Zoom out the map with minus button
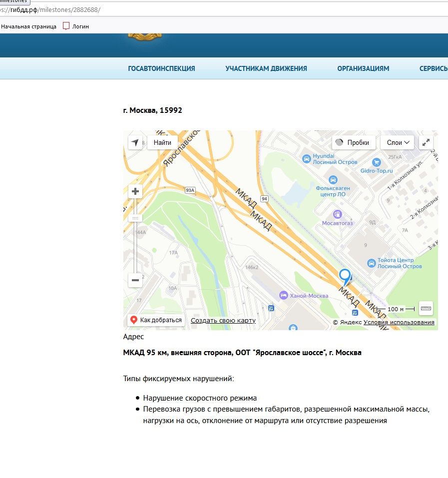The height and width of the screenshot is (478, 448). point(135,280)
